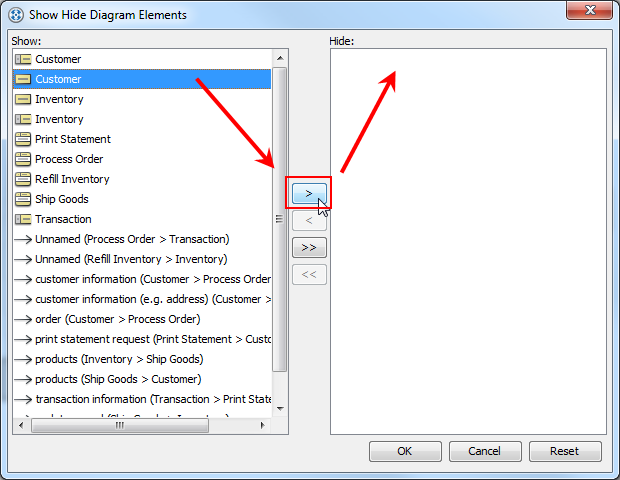Select products (Ship Goods > Customer) row
Screen dimensions: 620x480
(142, 379)
